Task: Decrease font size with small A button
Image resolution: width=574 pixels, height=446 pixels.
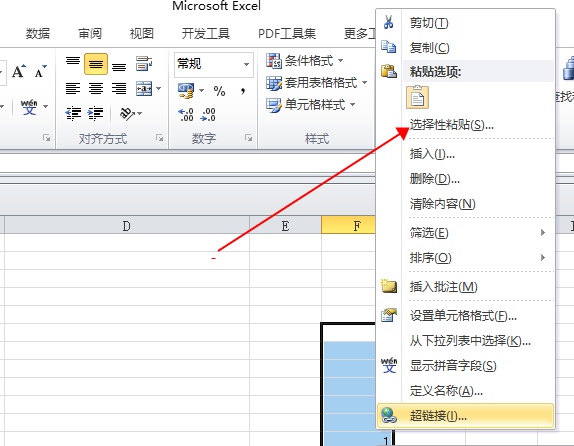Action: point(41,71)
